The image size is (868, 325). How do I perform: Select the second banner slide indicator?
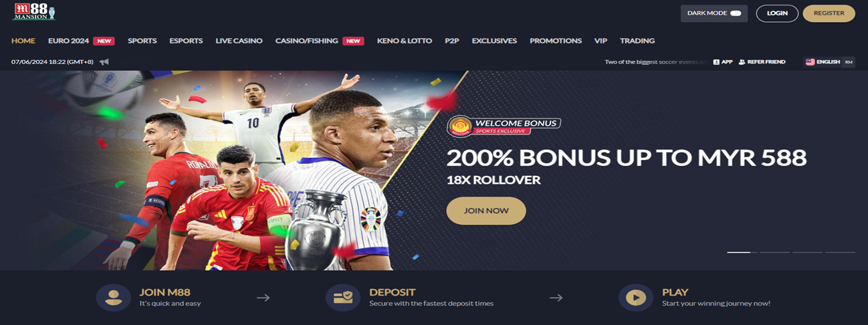click(x=774, y=252)
